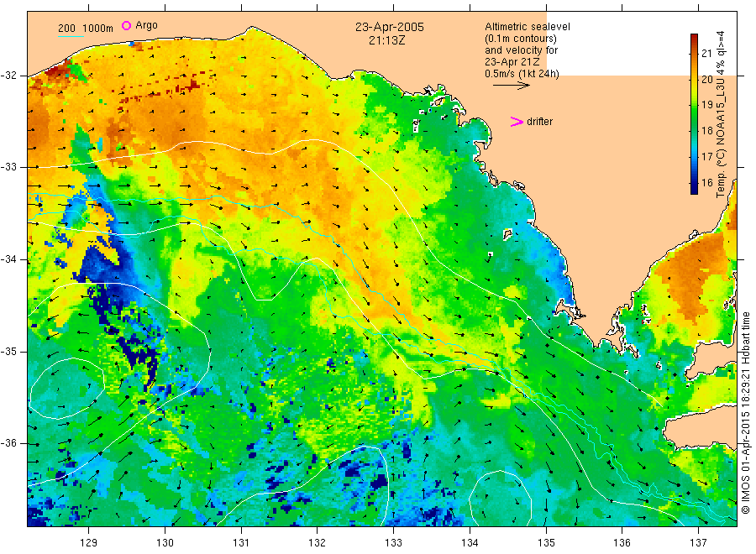Click longitude axis label 131
The image size is (756, 554).
tap(241, 543)
